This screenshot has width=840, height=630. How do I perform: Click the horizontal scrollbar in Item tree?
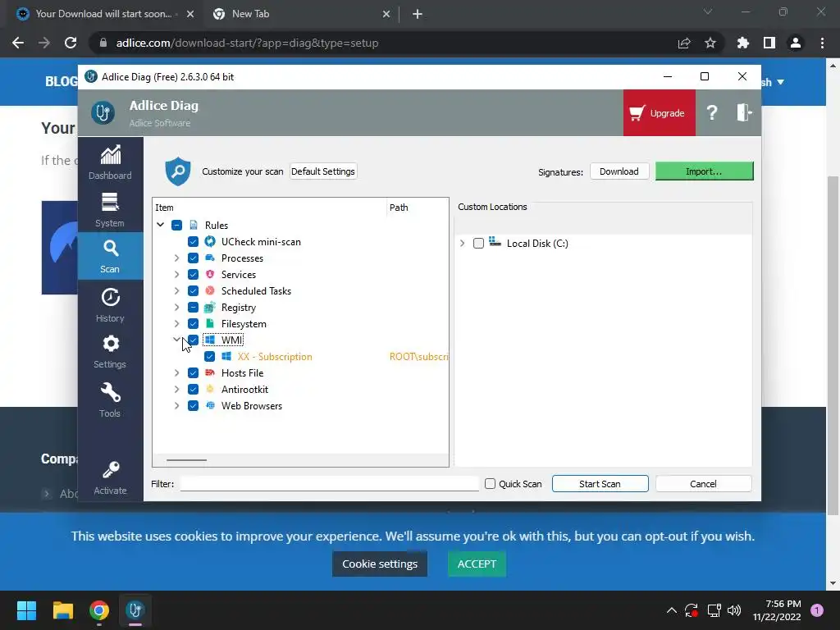tap(186, 459)
